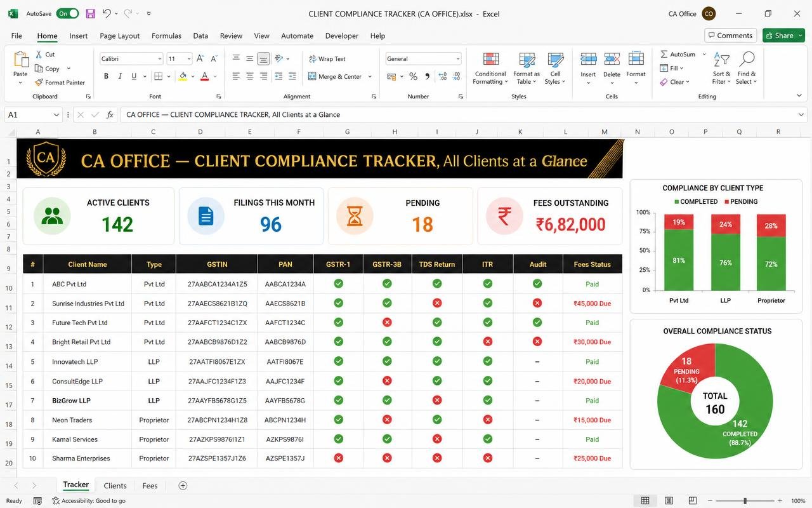Image resolution: width=812 pixels, height=508 pixels.
Task: Switch to the Clients sheet tab
Action: 115,486
